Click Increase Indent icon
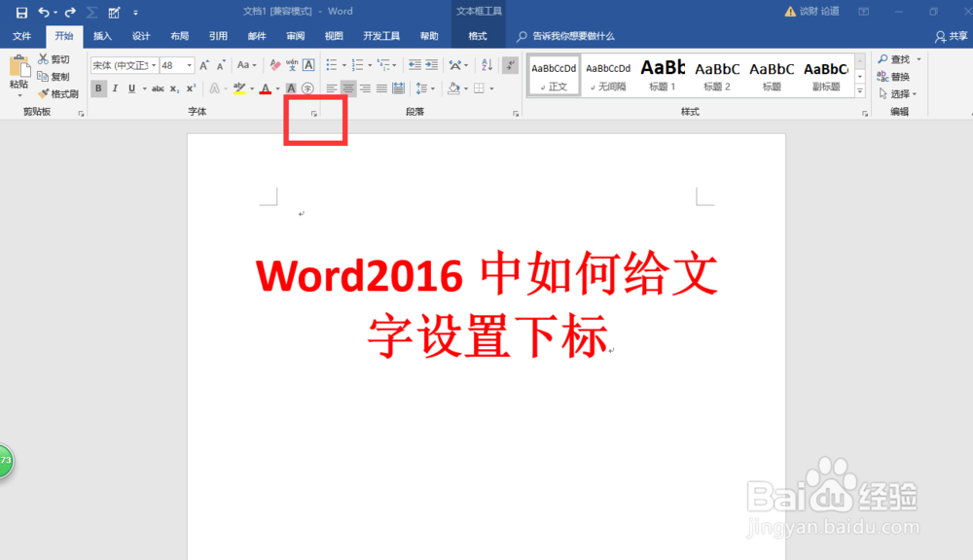The height and width of the screenshot is (560, 973). [x=431, y=65]
